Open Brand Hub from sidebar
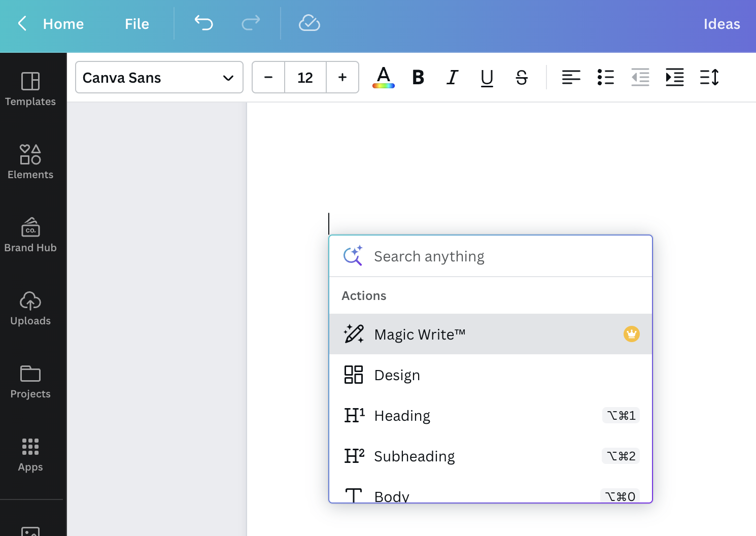The height and width of the screenshot is (536, 756). pos(30,236)
